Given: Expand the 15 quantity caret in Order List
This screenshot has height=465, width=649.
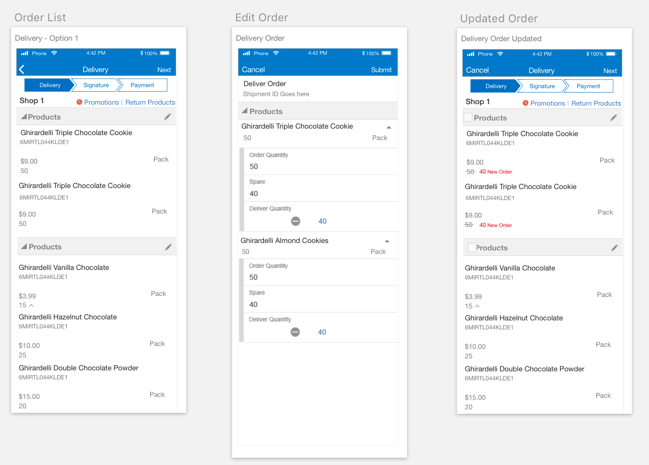Looking at the screenshot, I should click(x=31, y=305).
